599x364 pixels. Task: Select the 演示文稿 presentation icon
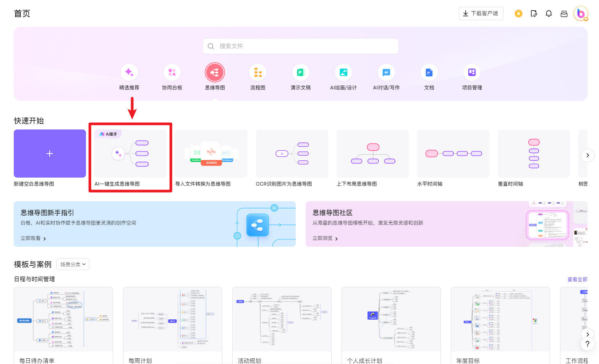click(x=301, y=72)
